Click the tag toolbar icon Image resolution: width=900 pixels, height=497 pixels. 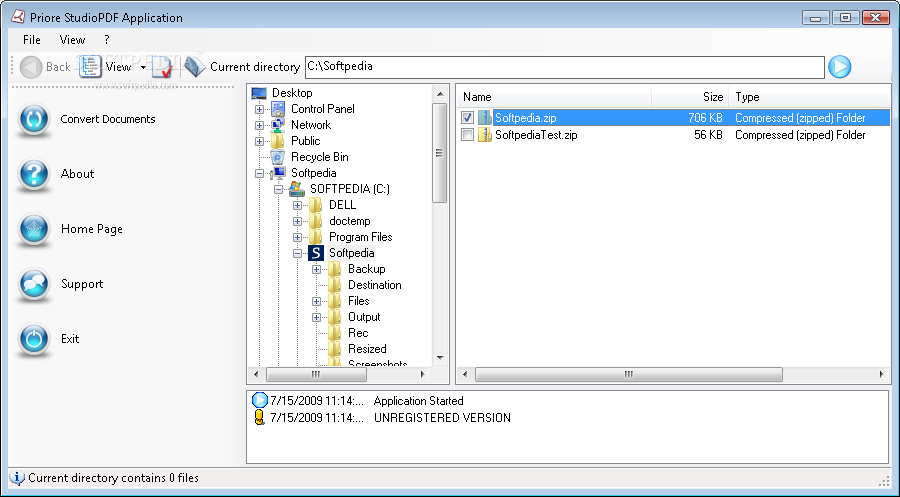195,67
